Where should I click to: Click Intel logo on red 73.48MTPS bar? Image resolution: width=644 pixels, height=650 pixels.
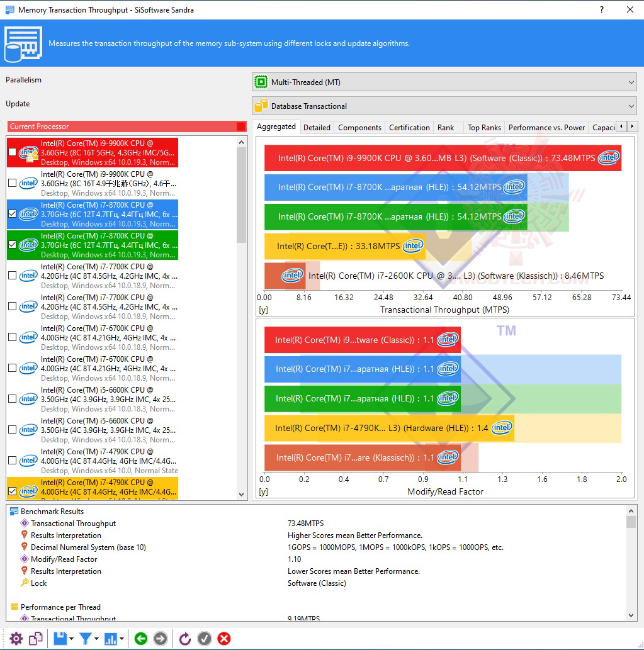coord(608,157)
